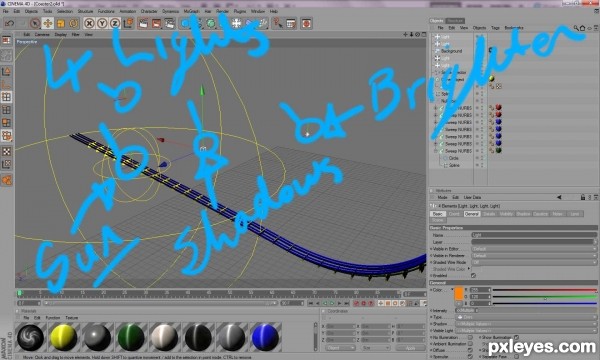Screen dimensions: 600x360
Task: Open the viewport Display menu
Action: click(60, 34)
